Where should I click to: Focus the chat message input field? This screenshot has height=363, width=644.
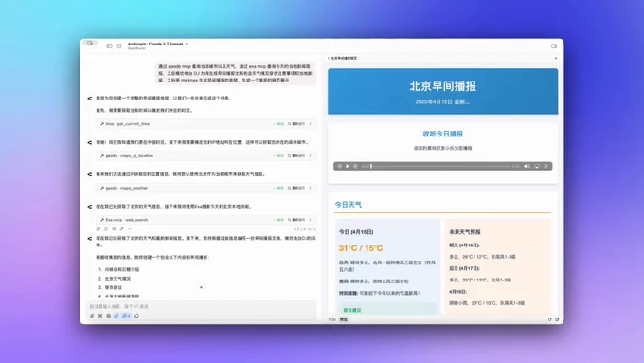click(x=201, y=307)
